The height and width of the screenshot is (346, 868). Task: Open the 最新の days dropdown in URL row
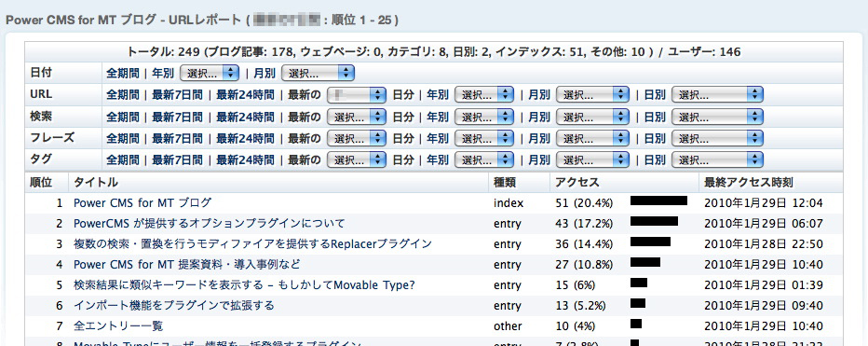click(357, 95)
